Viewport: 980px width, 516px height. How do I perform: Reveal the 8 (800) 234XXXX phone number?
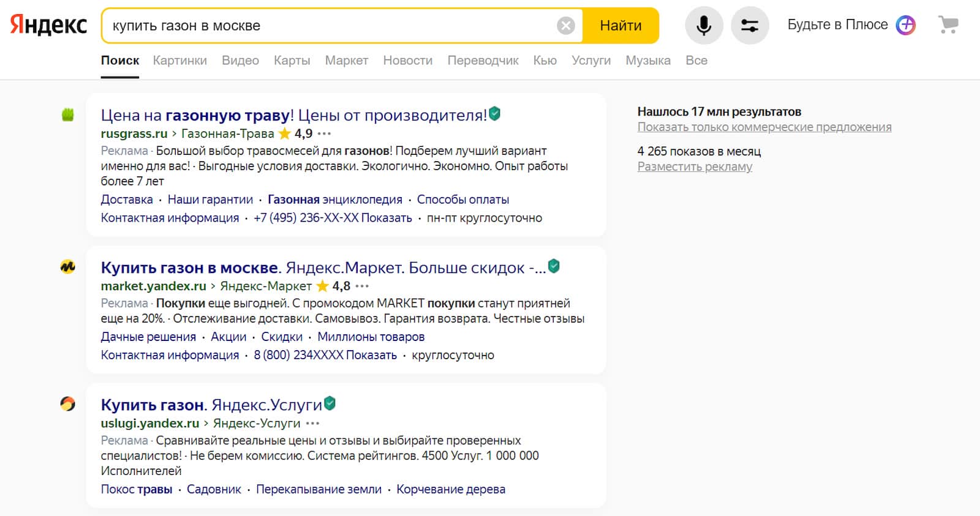pos(325,355)
